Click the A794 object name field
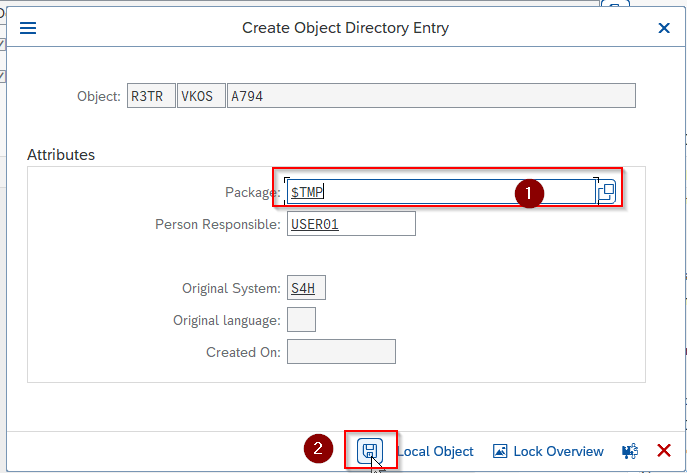 coord(432,95)
